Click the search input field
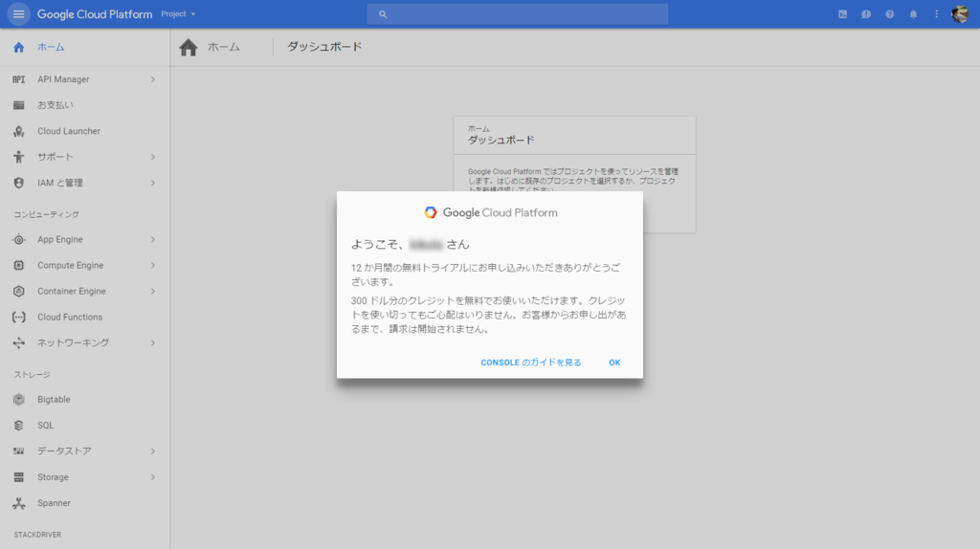Image resolution: width=980 pixels, height=549 pixels. [x=518, y=13]
